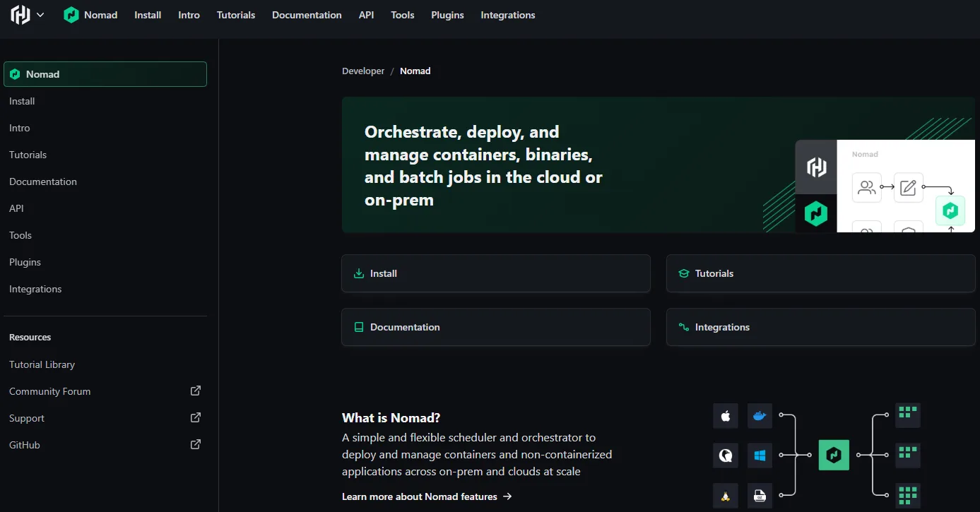The height and width of the screenshot is (512, 980).
Task: Click the Resources sidebar heading
Action: (30, 338)
